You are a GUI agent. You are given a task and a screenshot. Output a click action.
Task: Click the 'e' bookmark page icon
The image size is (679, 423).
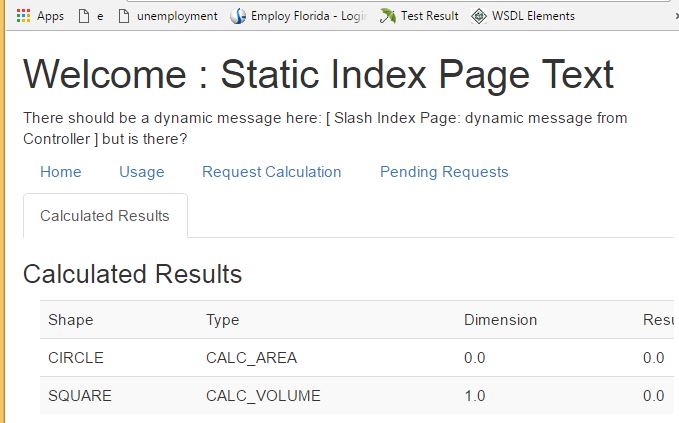(83, 16)
